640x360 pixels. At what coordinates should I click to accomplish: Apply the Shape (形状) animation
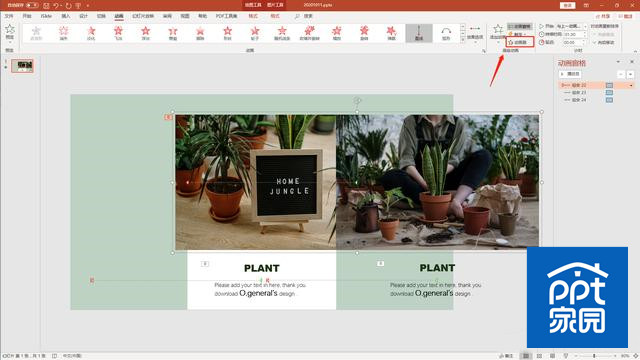(228, 33)
